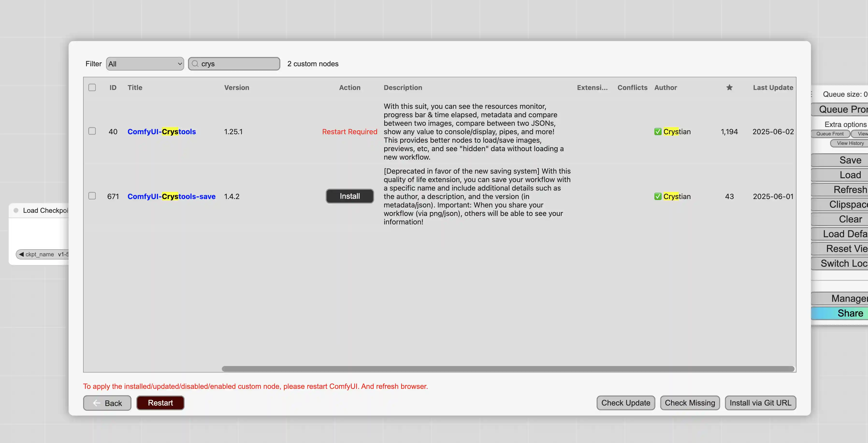
Task: Click the green checkmark beside Crystian in row 671
Action: (x=658, y=196)
